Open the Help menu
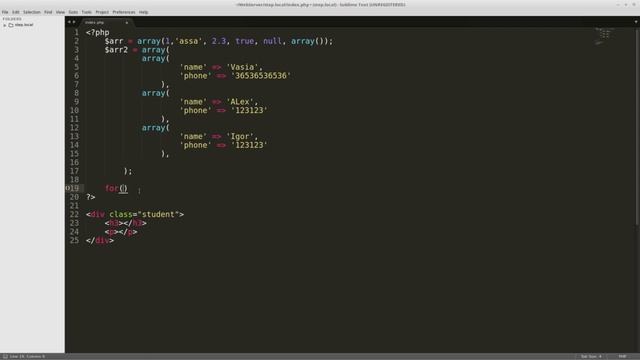Image resolution: width=640 pixels, height=360 pixels. [x=143, y=12]
